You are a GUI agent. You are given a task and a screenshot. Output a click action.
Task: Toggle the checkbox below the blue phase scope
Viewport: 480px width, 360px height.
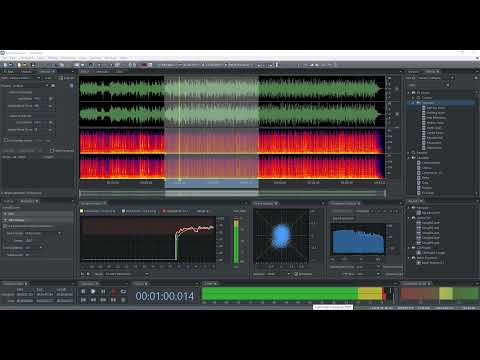point(296,274)
